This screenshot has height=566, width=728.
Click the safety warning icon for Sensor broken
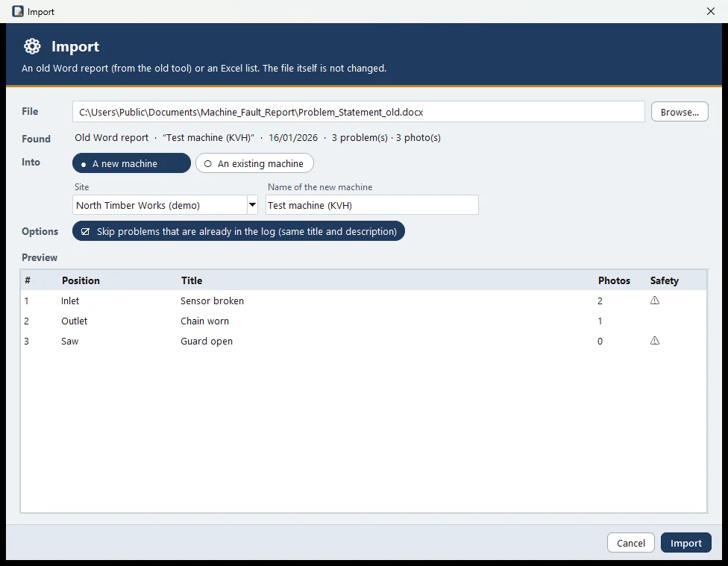[655, 301]
